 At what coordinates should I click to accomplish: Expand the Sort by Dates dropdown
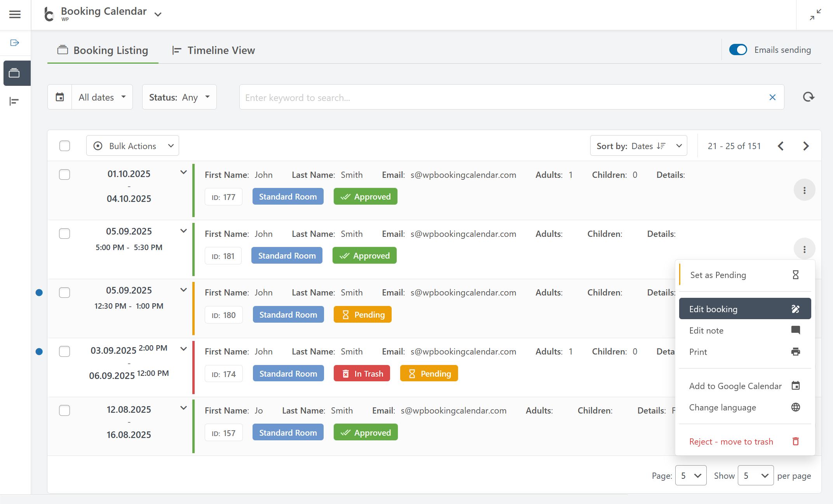coord(638,146)
